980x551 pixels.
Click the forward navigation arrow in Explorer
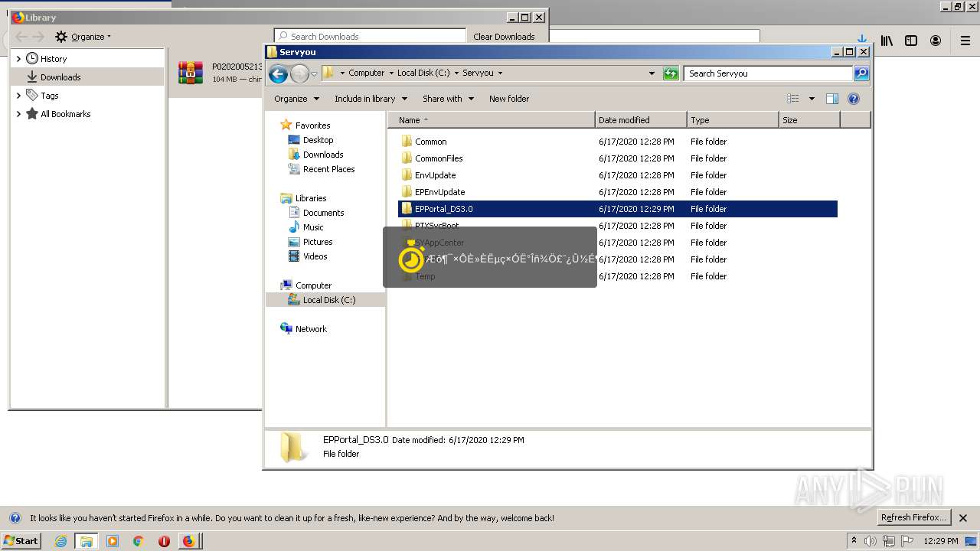(299, 73)
